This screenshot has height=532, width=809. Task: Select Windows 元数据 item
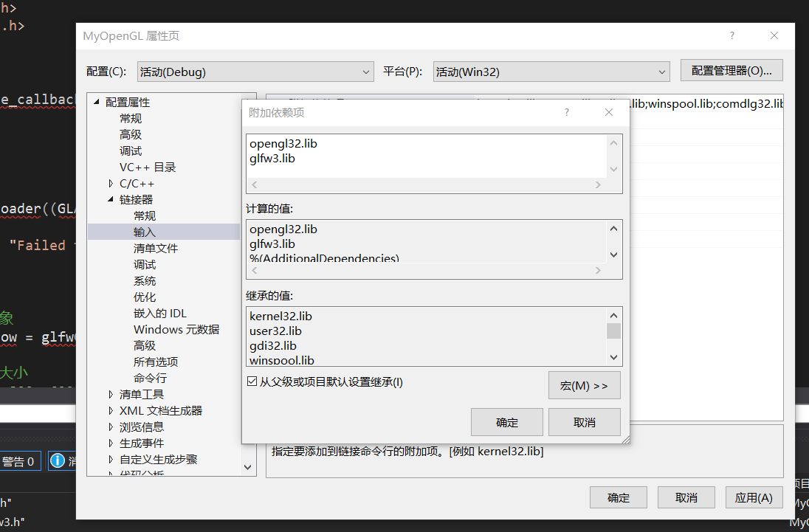tap(176, 329)
